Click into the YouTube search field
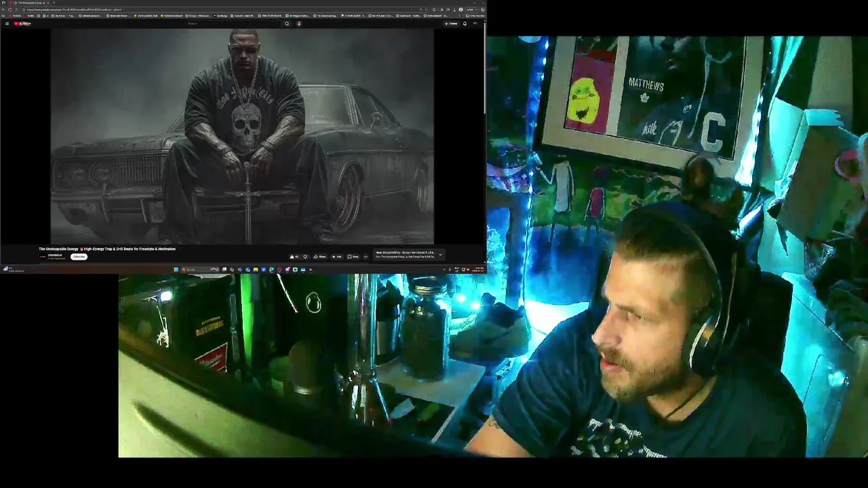The image size is (868, 488). coord(234,24)
